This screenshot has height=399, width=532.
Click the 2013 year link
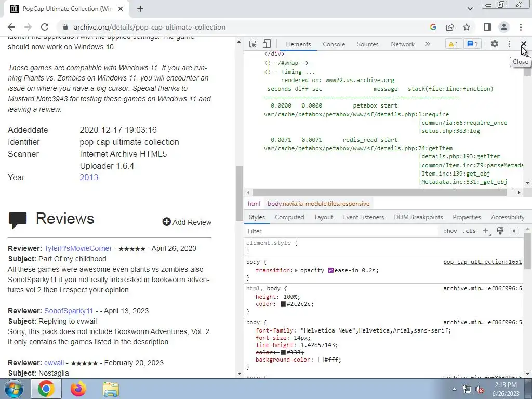point(89,178)
